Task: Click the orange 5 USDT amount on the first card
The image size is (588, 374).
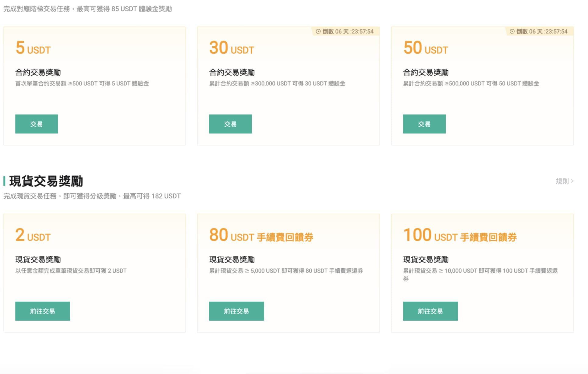Action: tap(33, 48)
